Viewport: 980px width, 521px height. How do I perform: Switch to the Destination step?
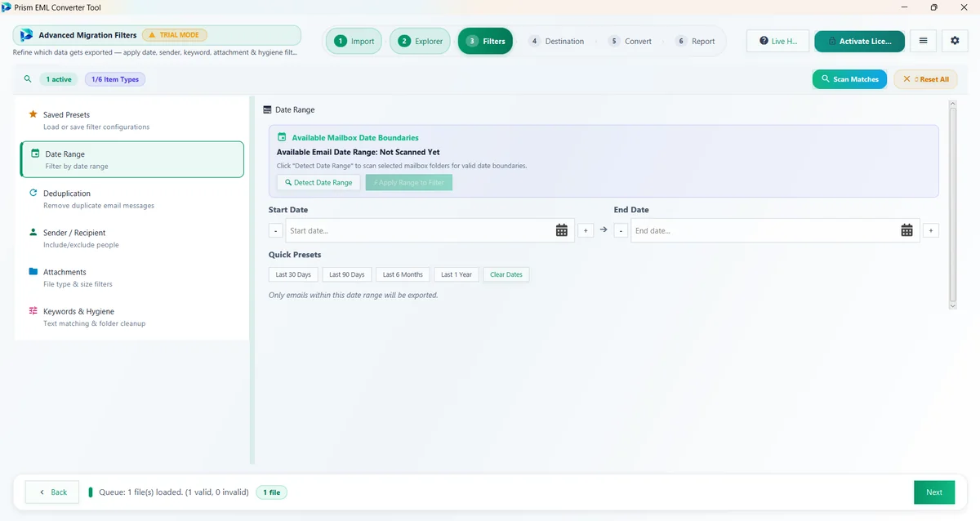pyautogui.click(x=556, y=41)
